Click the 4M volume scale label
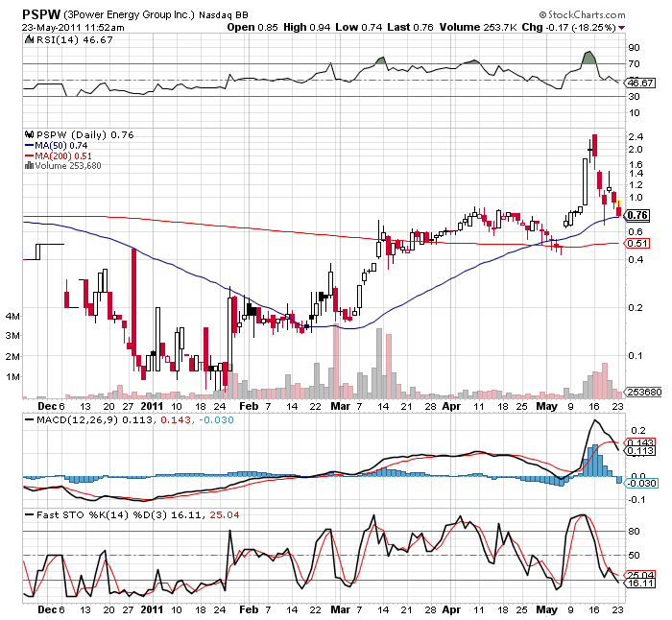 (12, 317)
